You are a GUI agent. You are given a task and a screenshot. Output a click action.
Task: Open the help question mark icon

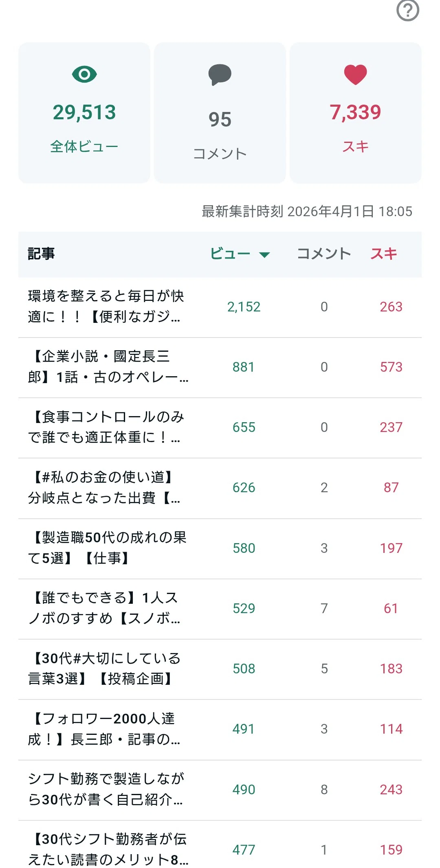point(408,10)
